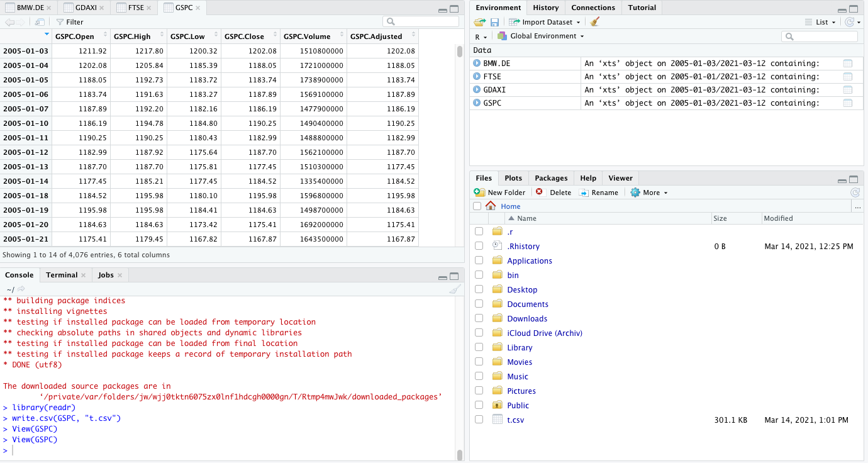Open the More dropdown in the Files pane
This screenshot has height=463, width=868.
click(x=649, y=192)
